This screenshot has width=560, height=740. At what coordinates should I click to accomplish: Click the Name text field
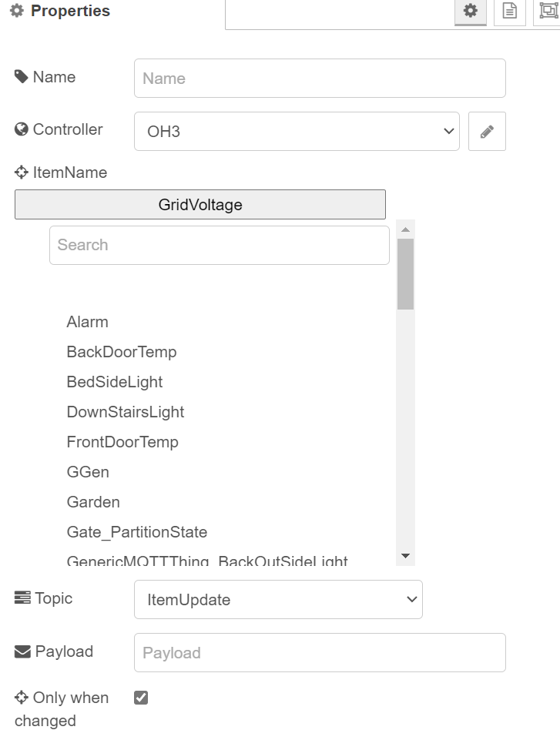320,79
